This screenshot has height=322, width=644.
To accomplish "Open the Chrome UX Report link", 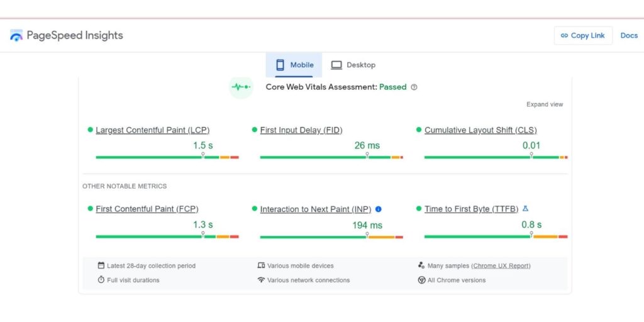I will click(501, 266).
